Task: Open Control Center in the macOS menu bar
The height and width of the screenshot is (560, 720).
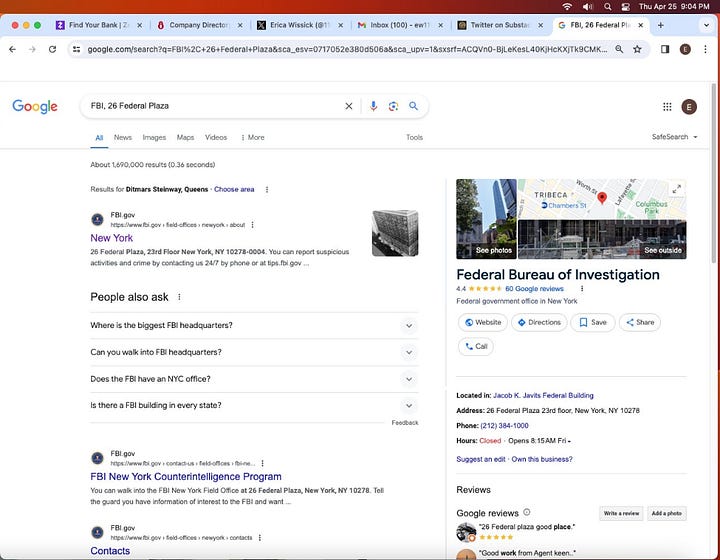Action: 625,6
